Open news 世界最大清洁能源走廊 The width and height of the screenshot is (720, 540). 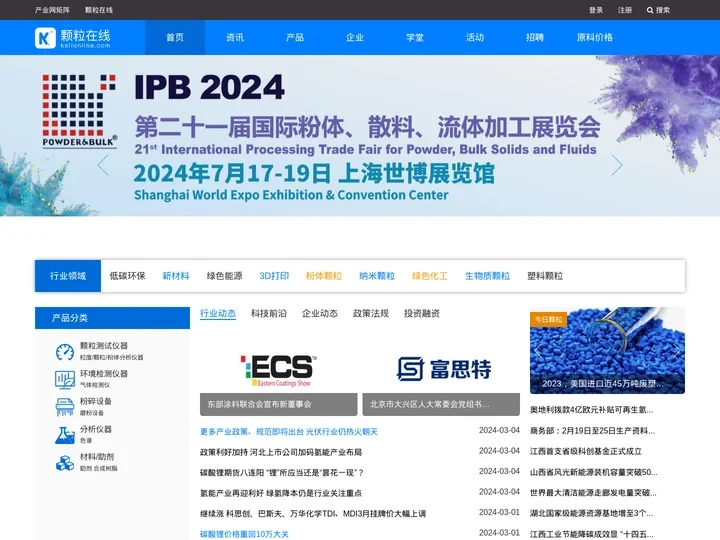coord(593,493)
